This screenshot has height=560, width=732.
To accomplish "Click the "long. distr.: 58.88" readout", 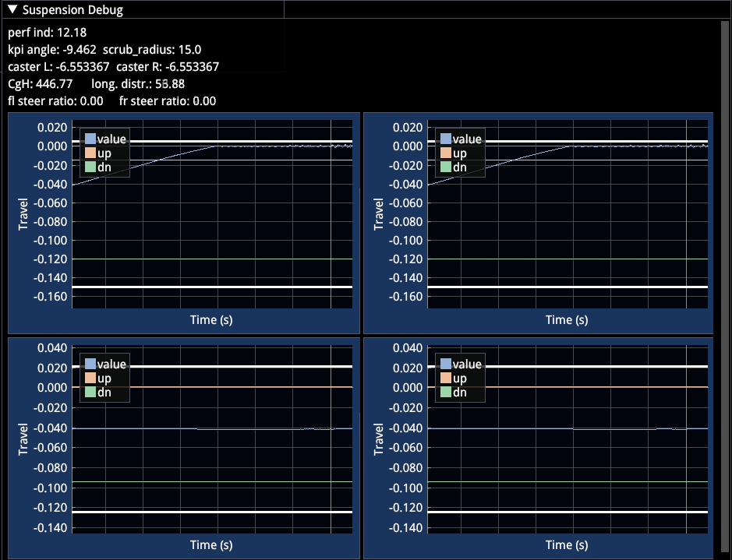I will click(138, 84).
